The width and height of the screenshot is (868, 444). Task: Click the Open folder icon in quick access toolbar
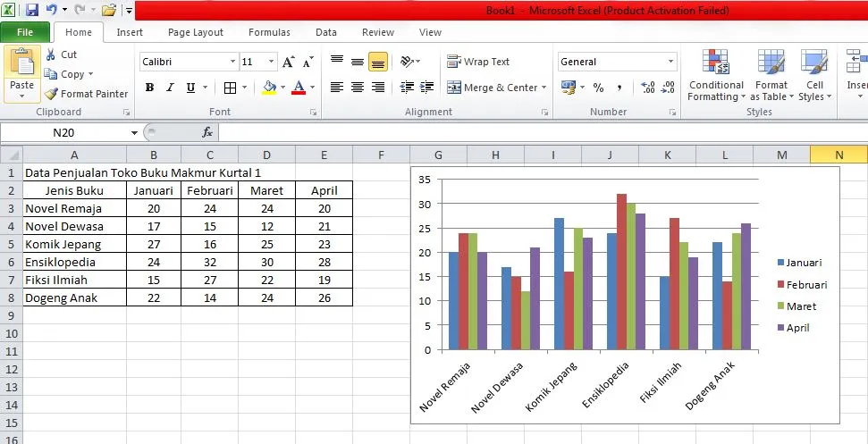(x=109, y=10)
